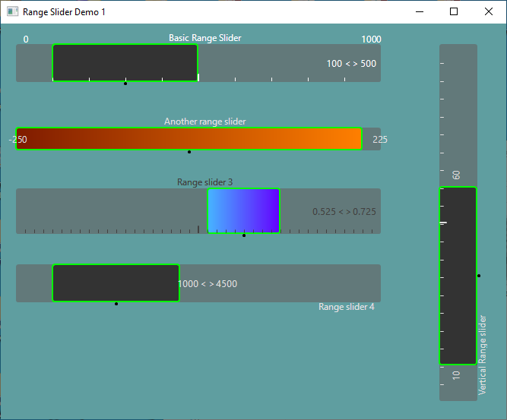507x420 pixels.
Task: Click the "1000 < > 4500" value label
Action: click(x=208, y=284)
